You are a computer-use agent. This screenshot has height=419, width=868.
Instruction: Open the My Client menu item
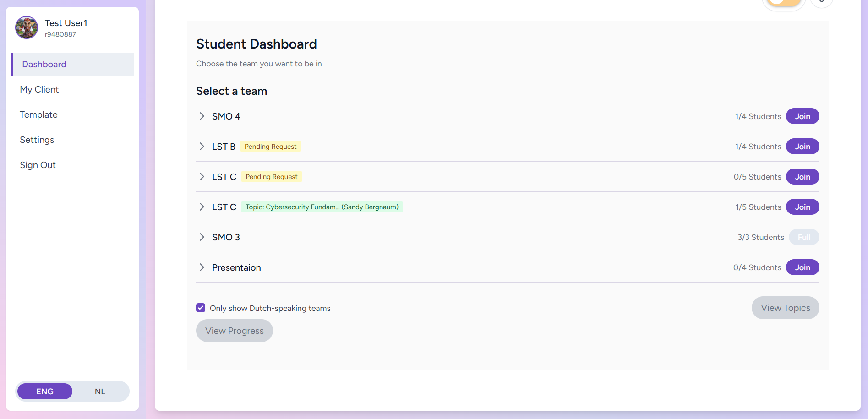(x=39, y=89)
